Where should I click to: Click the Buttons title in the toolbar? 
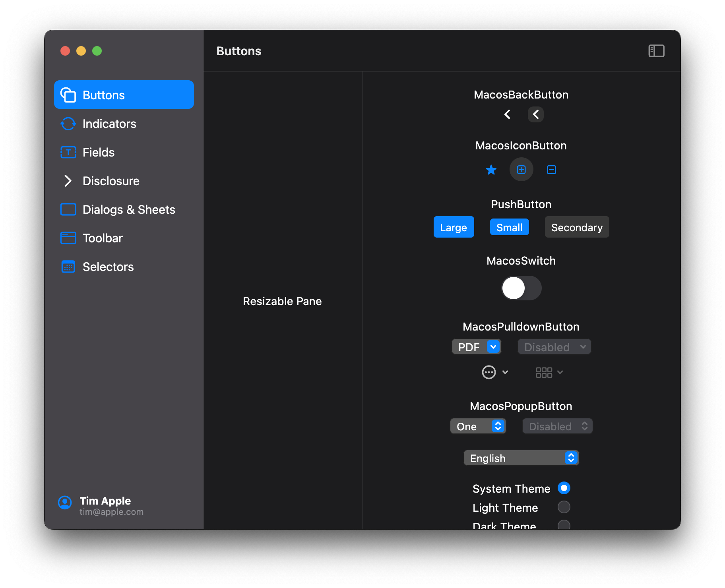coord(239,51)
